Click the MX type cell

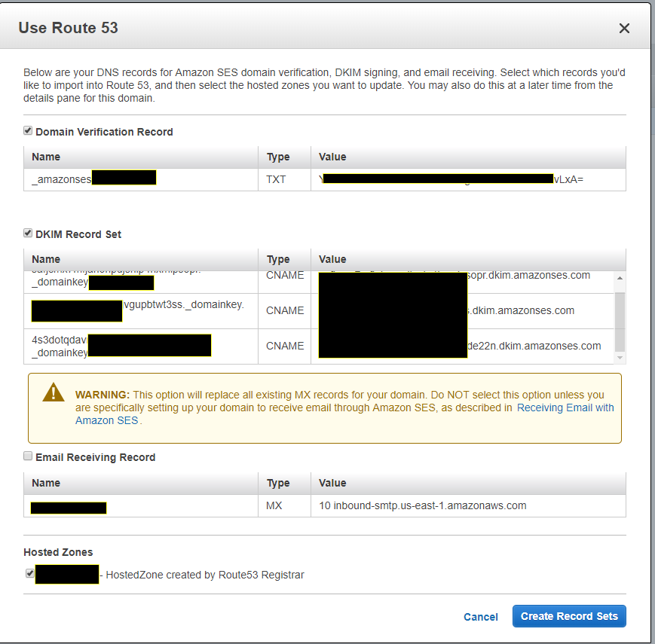tap(284, 505)
